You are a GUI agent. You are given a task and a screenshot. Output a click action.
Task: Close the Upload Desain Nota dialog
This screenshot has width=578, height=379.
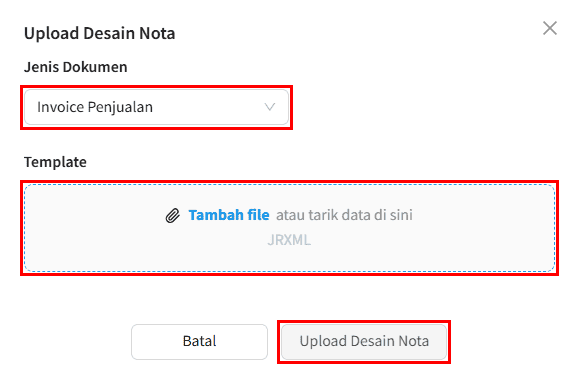pos(550,28)
